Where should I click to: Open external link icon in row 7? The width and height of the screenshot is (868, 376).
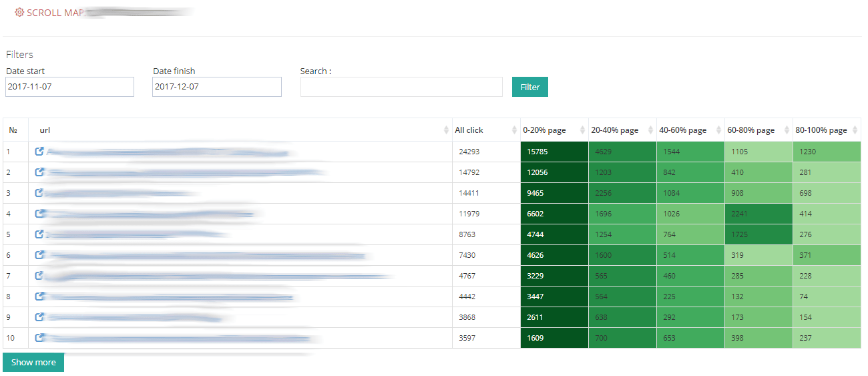point(39,276)
